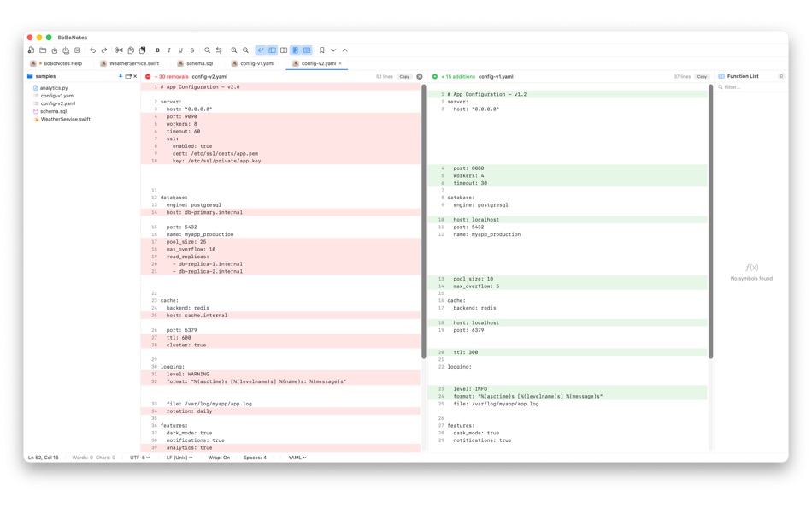Select the italic formatting icon
Screen dimensions: 812x508
pyautogui.click(x=168, y=50)
